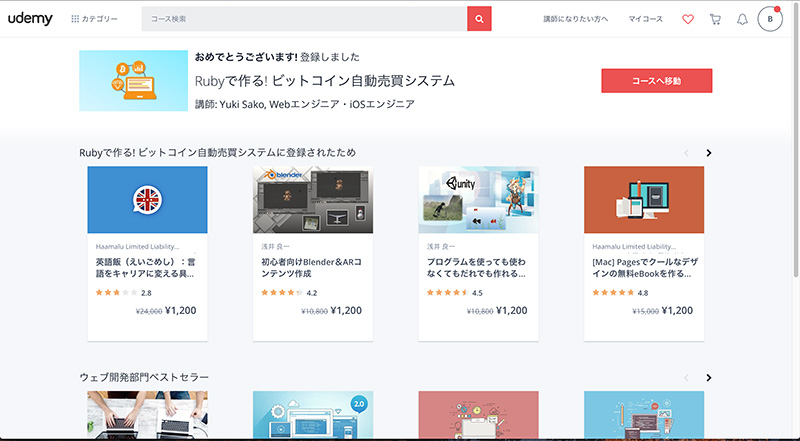Screen dimensions: 800x441
Task: Click 浅井 良一 on Blender card
Action: [276, 247]
